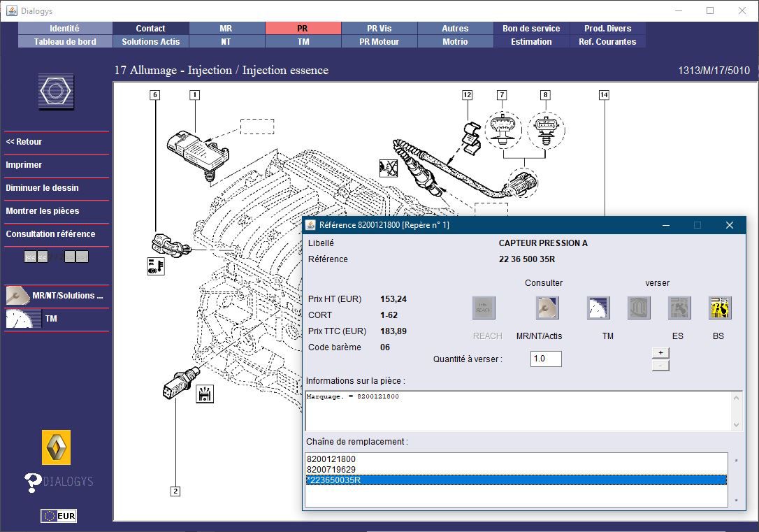This screenshot has height=532, width=759.
Task: Click Consultation référence
Action: 50,233
